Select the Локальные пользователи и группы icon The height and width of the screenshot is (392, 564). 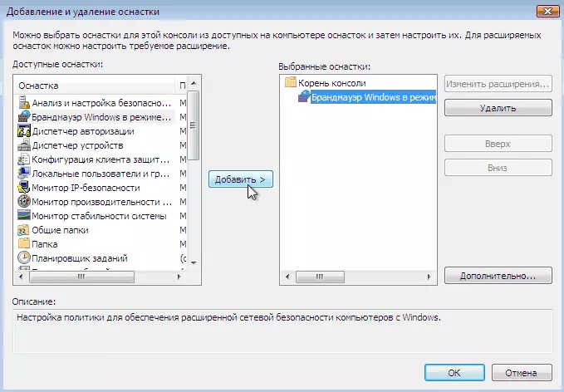click(x=23, y=174)
